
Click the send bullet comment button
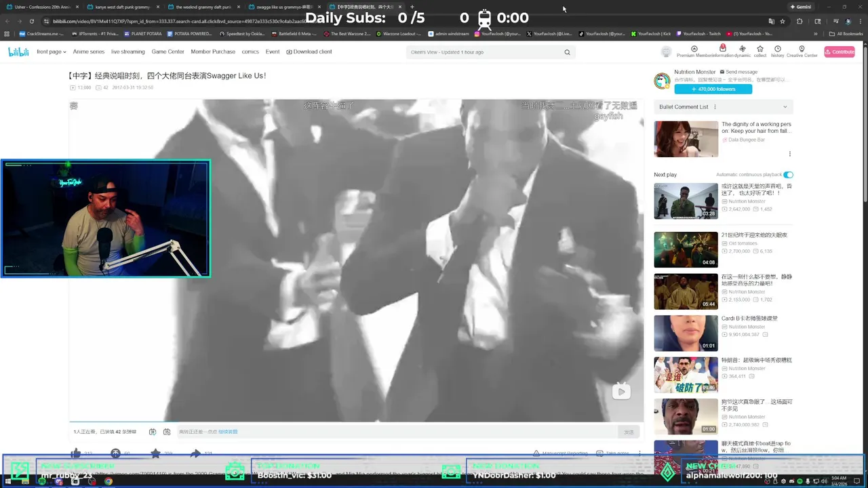click(629, 432)
